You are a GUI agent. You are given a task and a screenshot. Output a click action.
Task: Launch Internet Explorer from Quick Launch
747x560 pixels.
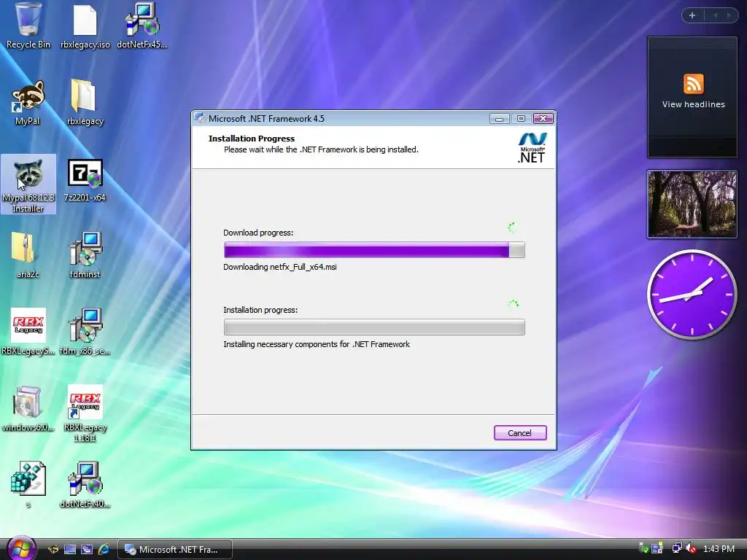tap(104, 550)
